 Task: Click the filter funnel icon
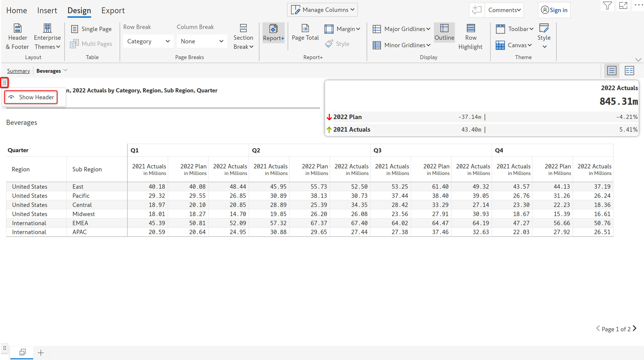tap(607, 5)
